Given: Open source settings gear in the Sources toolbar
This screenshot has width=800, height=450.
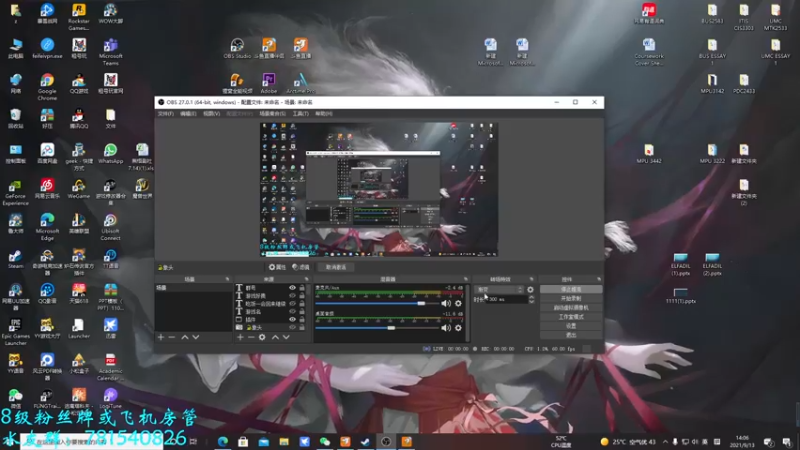Looking at the screenshot, I should [x=262, y=337].
